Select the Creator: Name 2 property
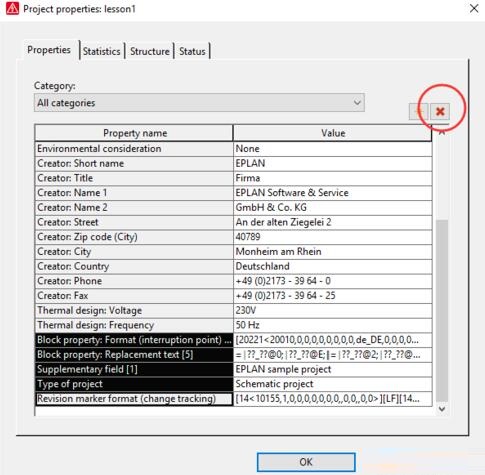Image resolution: width=485 pixels, height=475 pixels. coord(134,207)
